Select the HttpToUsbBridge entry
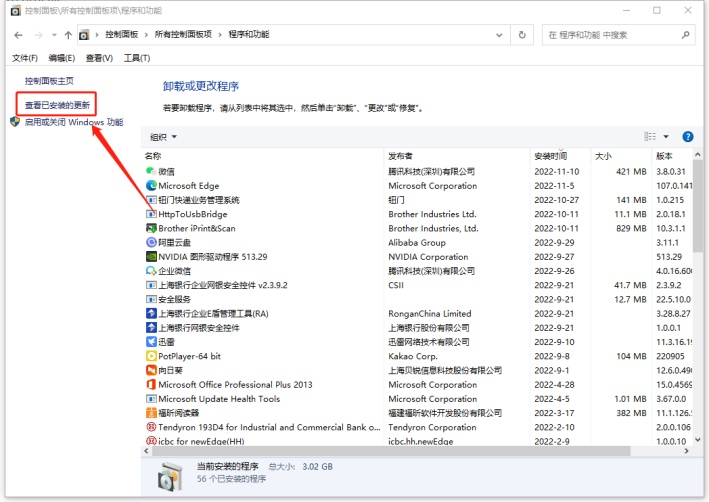 pos(193,214)
